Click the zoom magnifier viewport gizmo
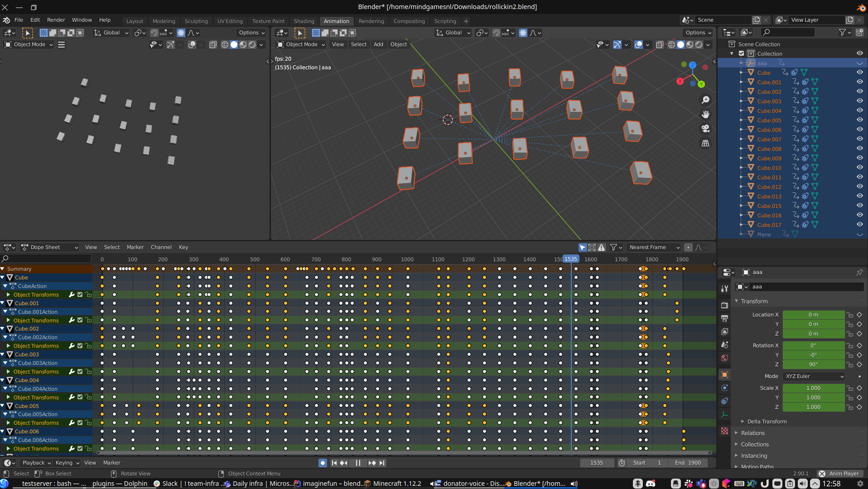The image size is (868, 489). [x=705, y=100]
